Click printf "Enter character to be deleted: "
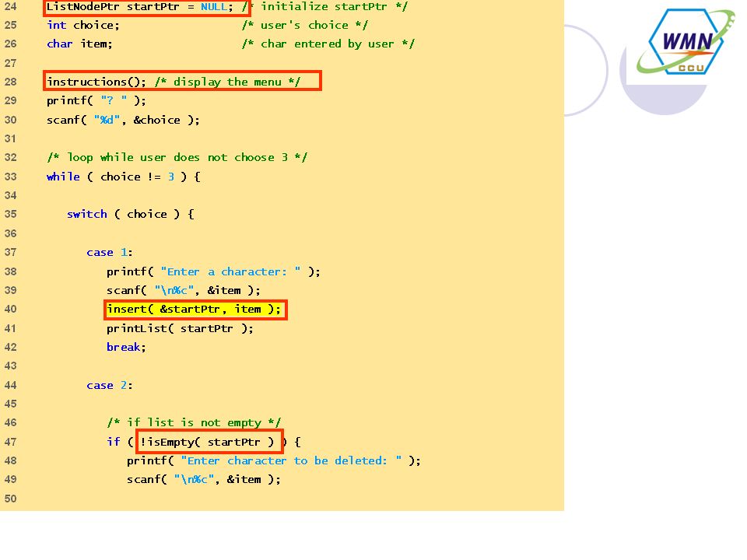Viewport: 747px width, 560px height. coord(273,460)
